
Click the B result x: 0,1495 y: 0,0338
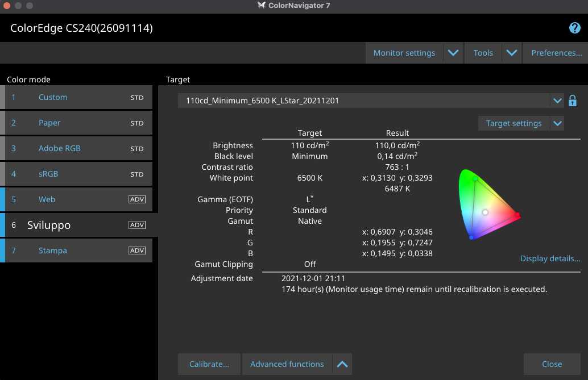click(x=397, y=254)
